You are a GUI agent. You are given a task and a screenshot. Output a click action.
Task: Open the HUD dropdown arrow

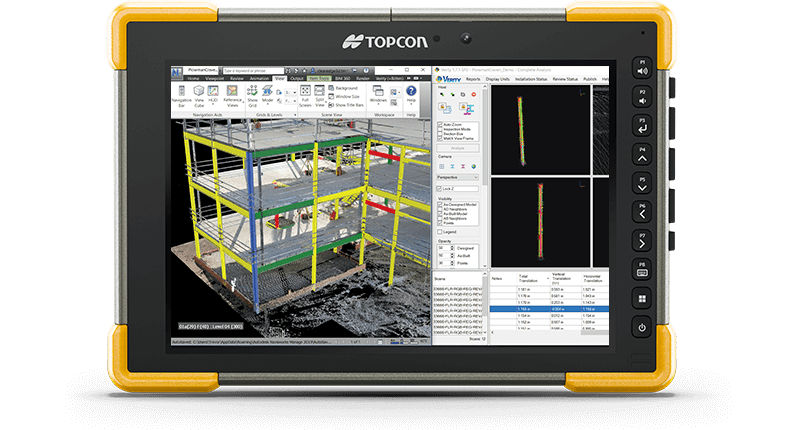click(213, 104)
